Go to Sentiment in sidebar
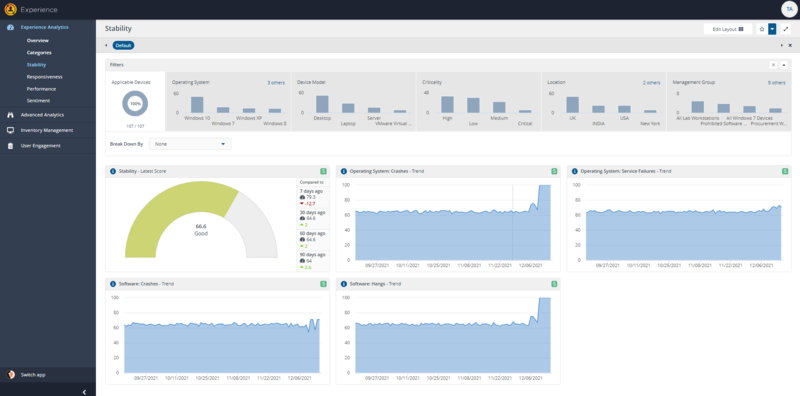This screenshot has width=800, height=396. 38,101
